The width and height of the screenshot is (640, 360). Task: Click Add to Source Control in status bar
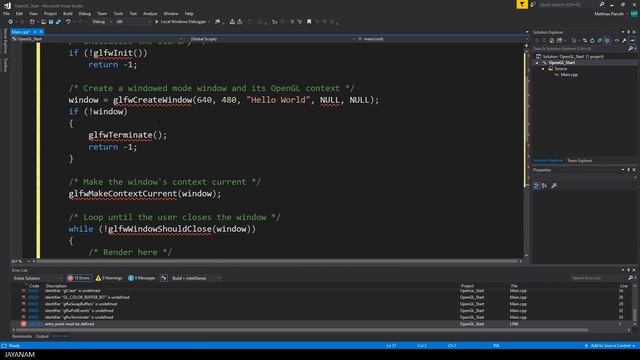pos(610,346)
